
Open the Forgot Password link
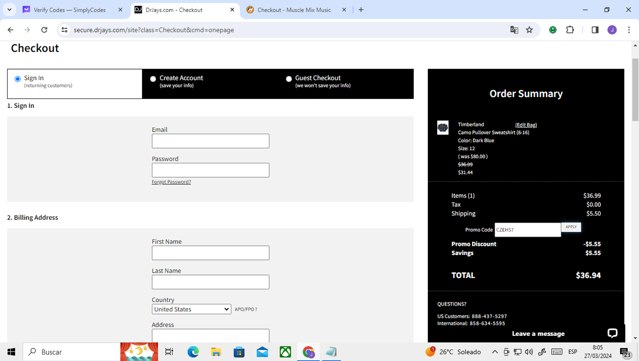171,182
